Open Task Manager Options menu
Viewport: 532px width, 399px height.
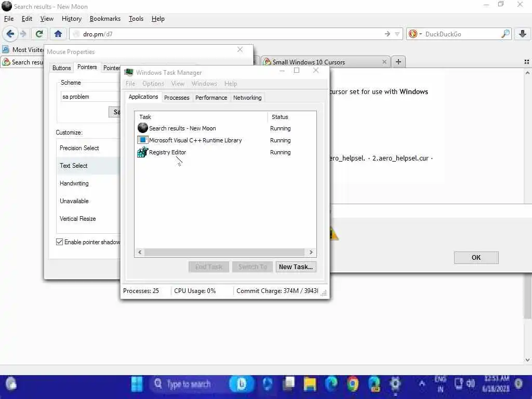point(153,84)
